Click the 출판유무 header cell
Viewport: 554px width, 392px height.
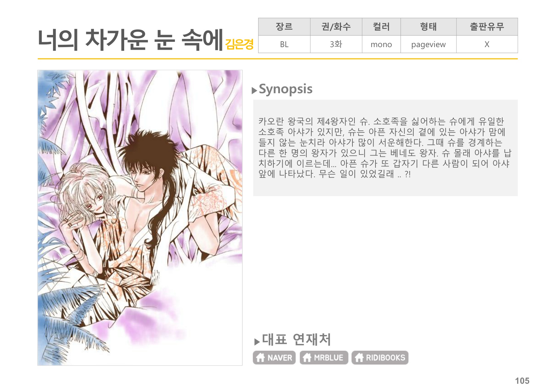pyautogui.click(x=487, y=27)
